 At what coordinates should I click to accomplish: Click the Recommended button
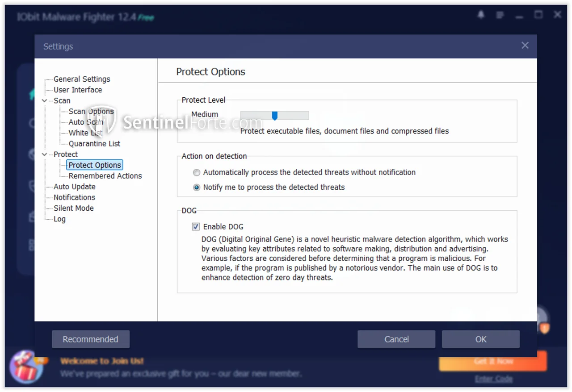pyautogui.click(x=91, y=339)
